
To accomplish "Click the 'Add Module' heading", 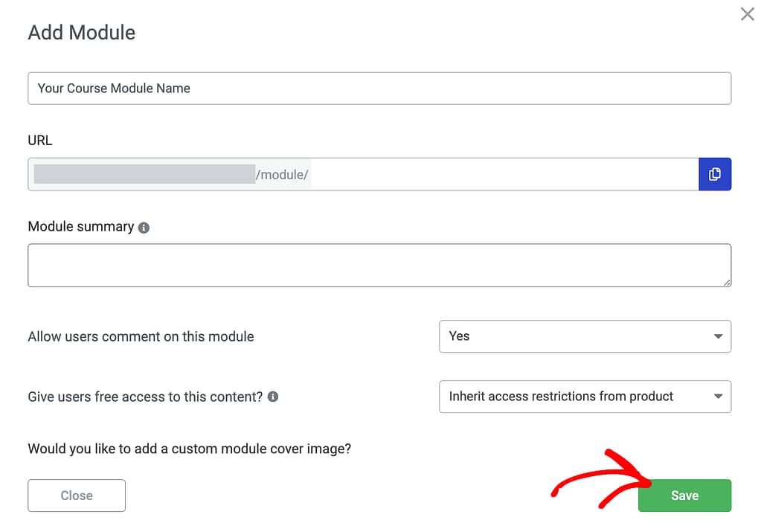I will tap(82, 33).
